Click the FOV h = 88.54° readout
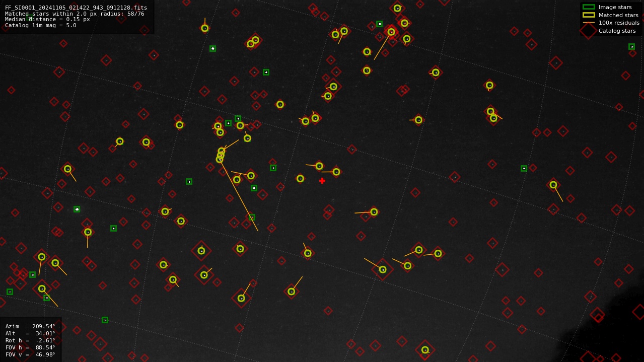Image resolution: width=644 pixels, height=362 pixels. (x=30, y=347)
